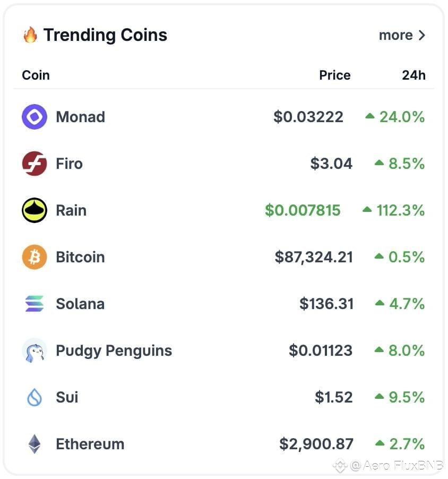Open the Ethereum coin name link
Image resolution: width=448 pixels, height=479 pixels.
click(x=90, y=444)
